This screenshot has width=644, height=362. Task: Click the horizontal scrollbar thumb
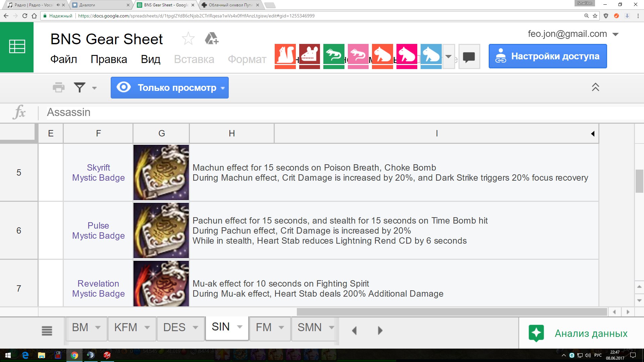(x=451, y=312)
